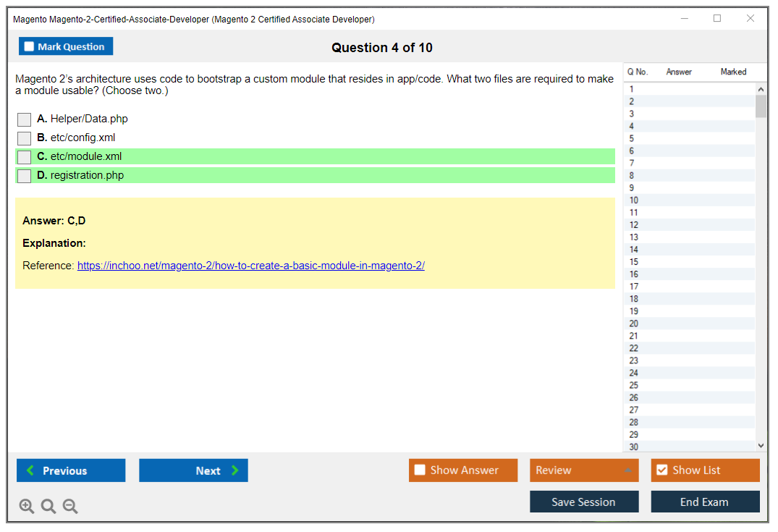Go to the Next question

coord(193,470)
